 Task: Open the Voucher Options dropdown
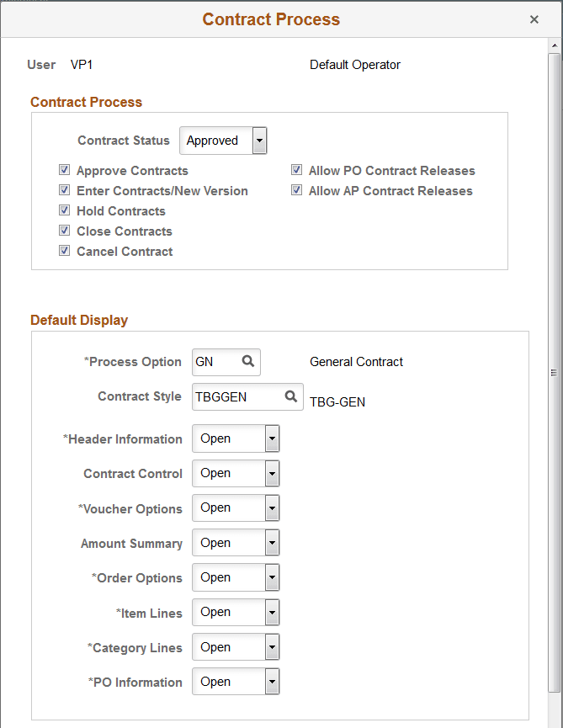(271, 507)
